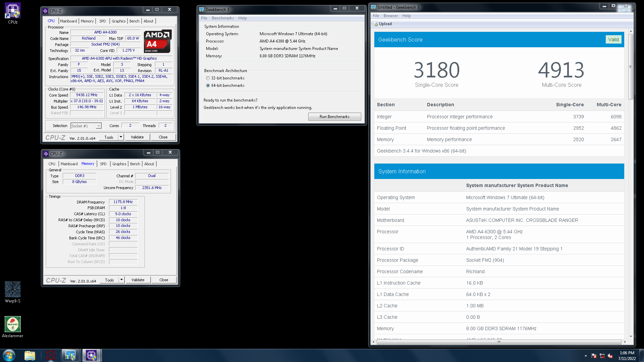
Task: Select 32-bit benchmarks radio button
Action: pos(208,78)
